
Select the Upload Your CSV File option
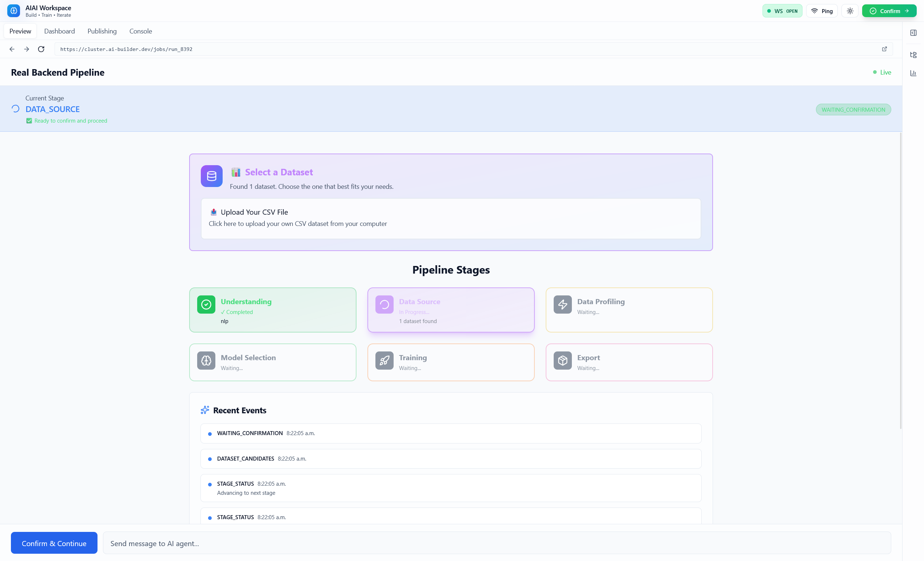point(451,218)
